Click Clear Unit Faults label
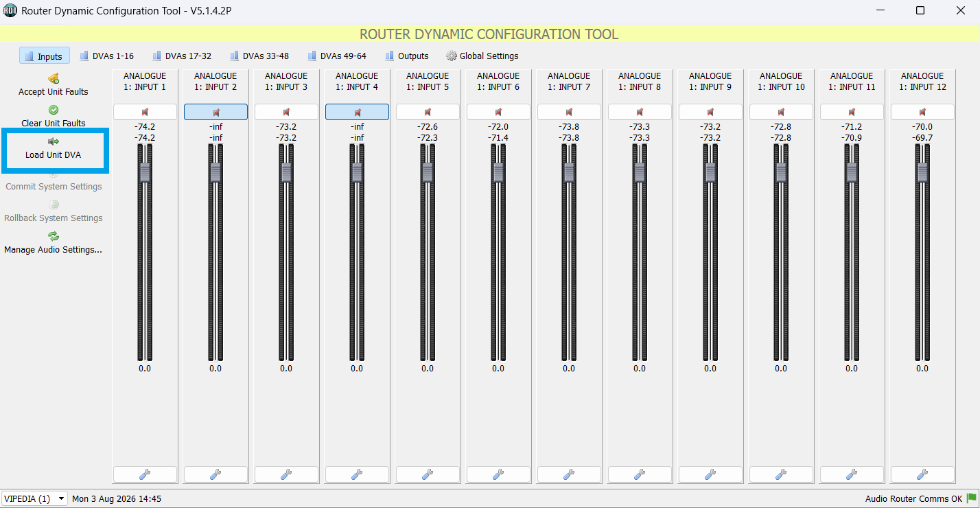This screenshot has height=508, width=980. point(54,124)
